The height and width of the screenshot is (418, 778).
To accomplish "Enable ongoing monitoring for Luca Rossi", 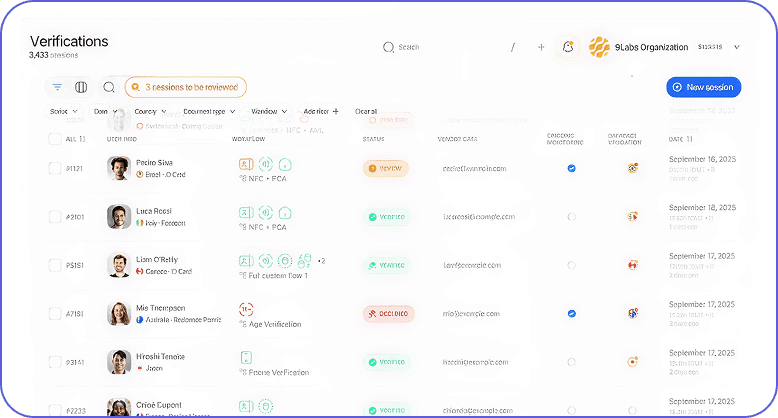I will (x=572, y=216).
